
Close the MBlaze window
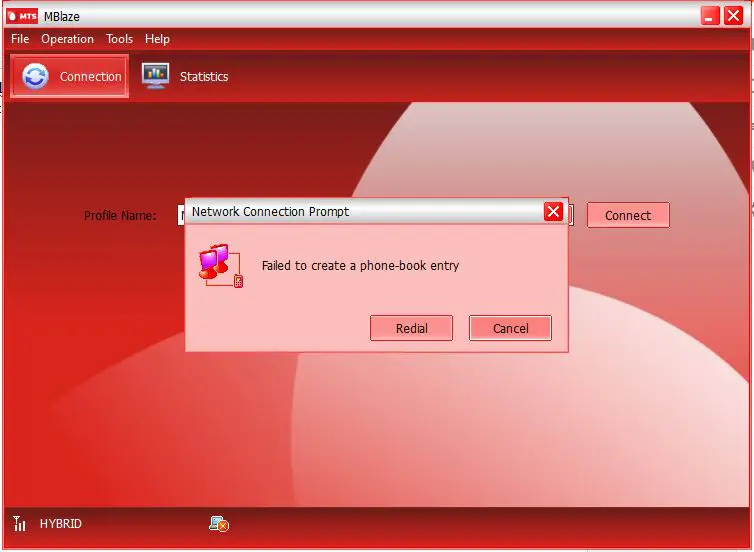733,16
